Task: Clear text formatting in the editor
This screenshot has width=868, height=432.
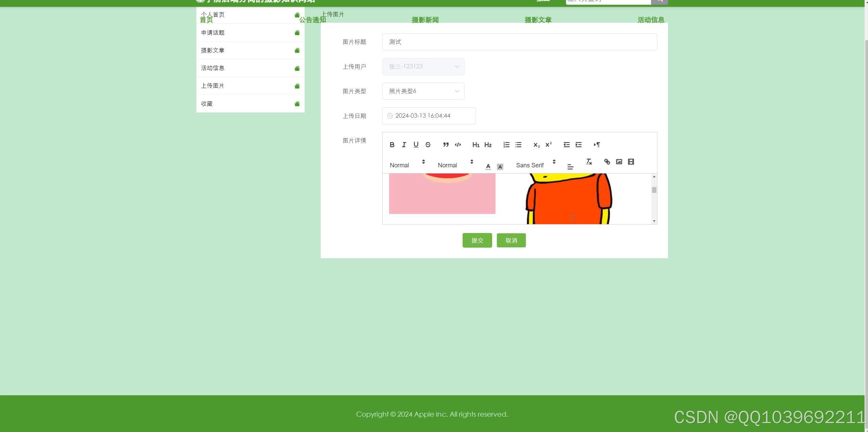Action: click(589, 162)
